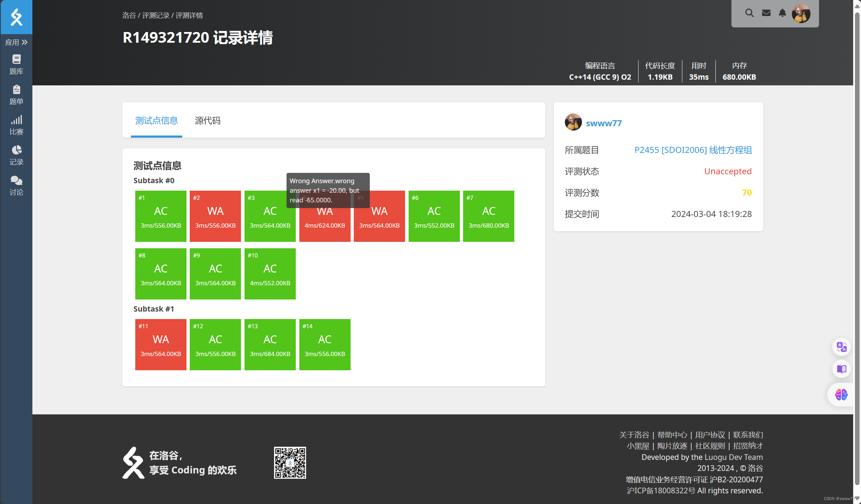
Task: Go to 比赛 contests in sidebar
Action: pos(16,125)
